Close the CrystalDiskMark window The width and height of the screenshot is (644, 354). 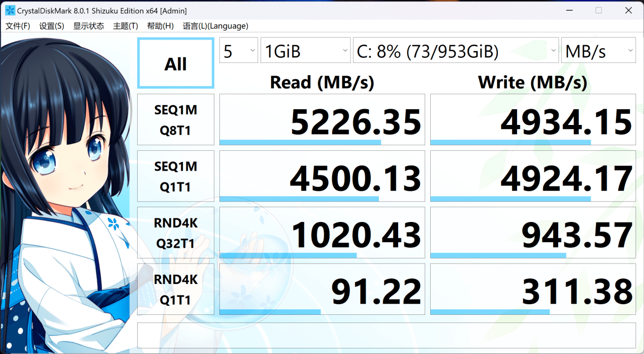[x=628, y=10]
